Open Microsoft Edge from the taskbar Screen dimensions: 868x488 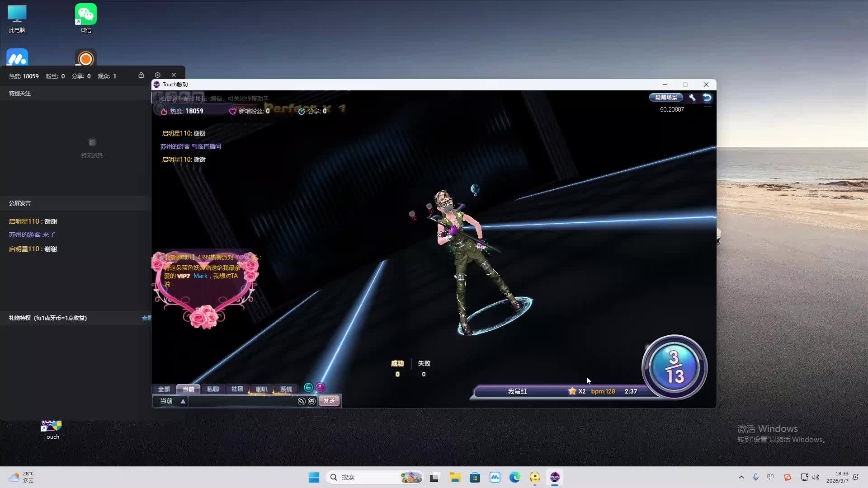(514, 477)
